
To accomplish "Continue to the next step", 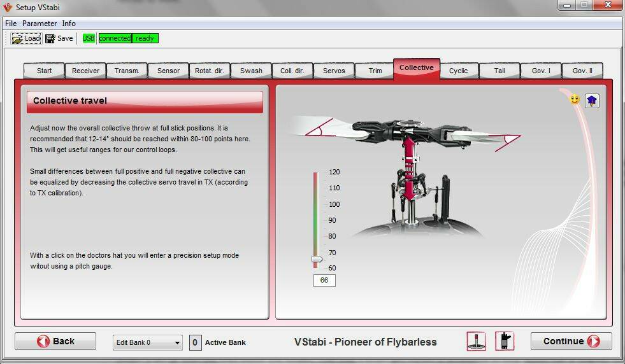I will [571, 341].
